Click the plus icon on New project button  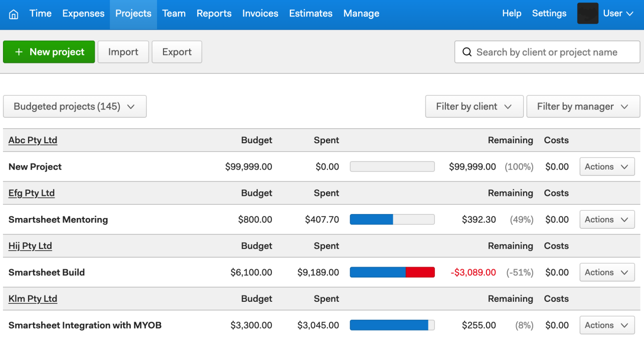19,52
